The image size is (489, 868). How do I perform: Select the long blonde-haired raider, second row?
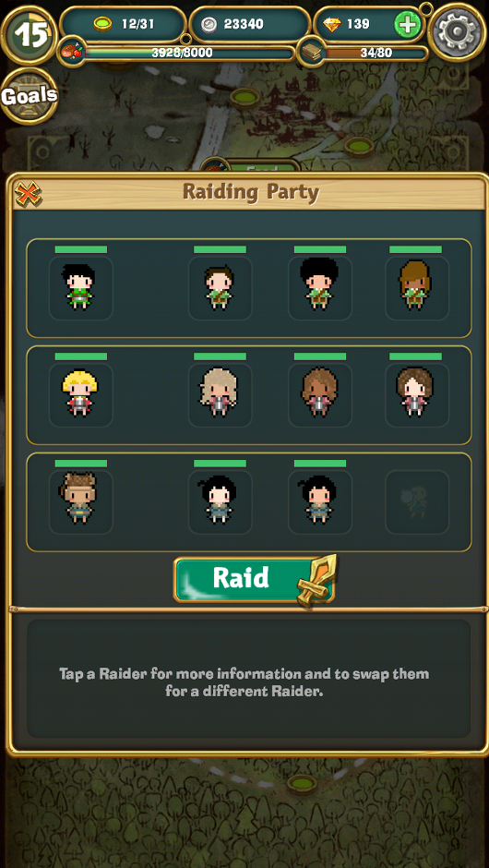[x=221, y=394]
